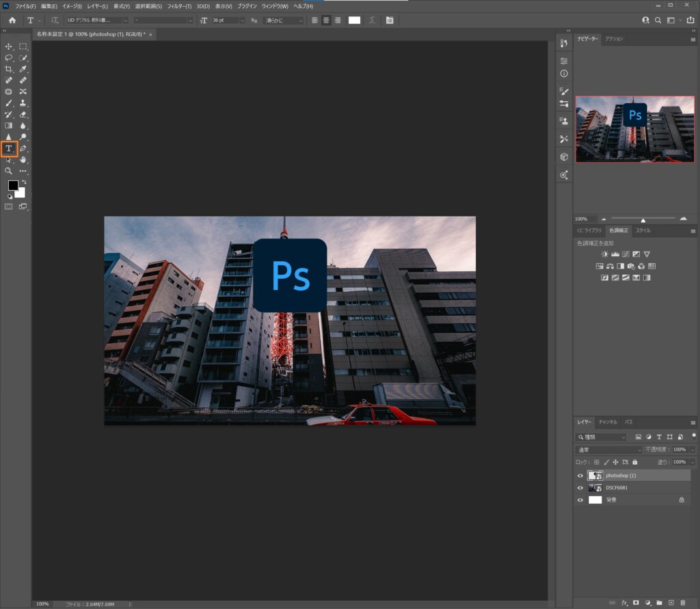Add a Photo Filter adjustment
Image resolution: width=700 pixels, height=609 pixels.
click(x=631, y=266)
